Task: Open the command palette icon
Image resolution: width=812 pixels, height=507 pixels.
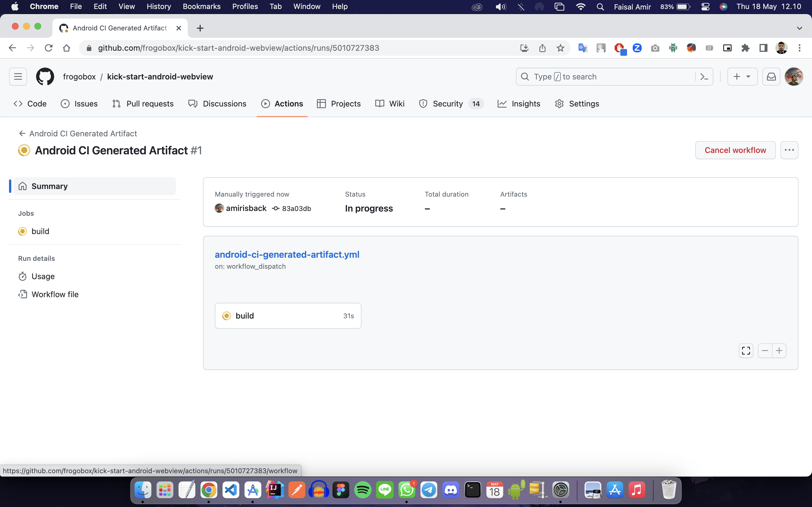Action: tap(704, 76)
